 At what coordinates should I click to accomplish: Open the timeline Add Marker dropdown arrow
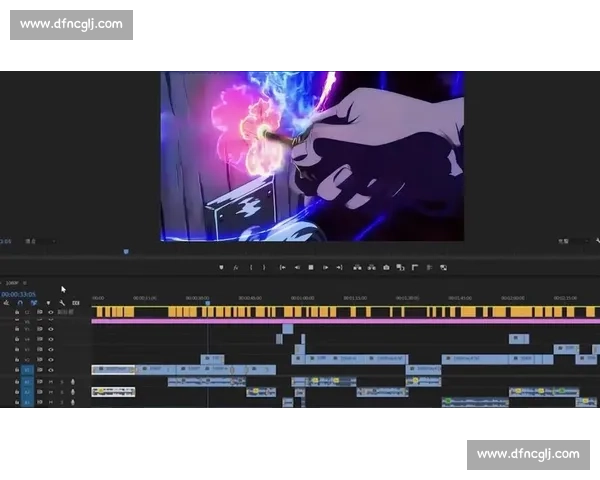(48, 303)
